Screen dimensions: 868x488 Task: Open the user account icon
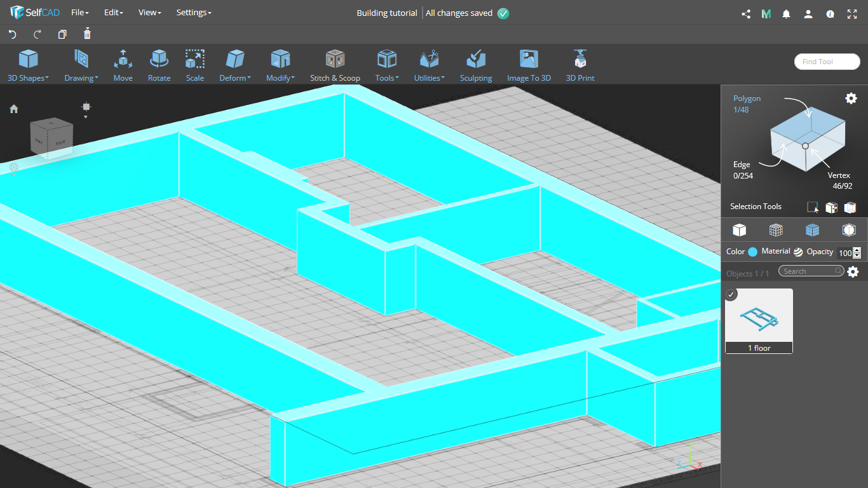[808, 13]
